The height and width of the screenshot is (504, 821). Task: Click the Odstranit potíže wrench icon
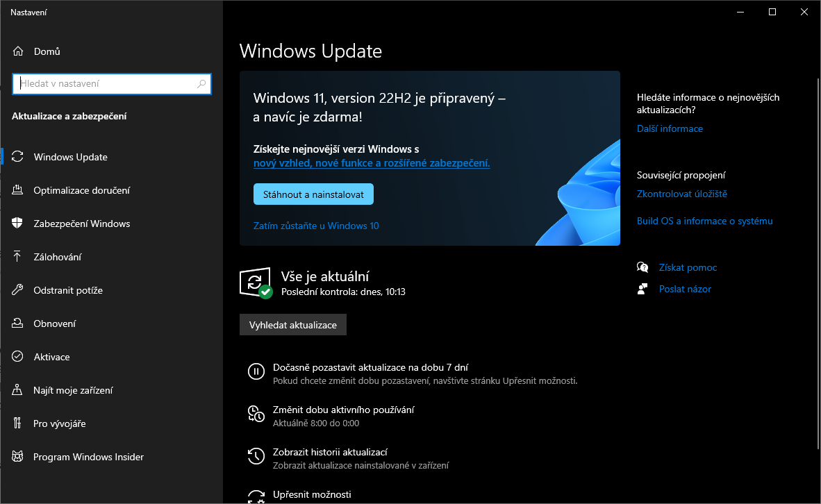pos(17,290)
